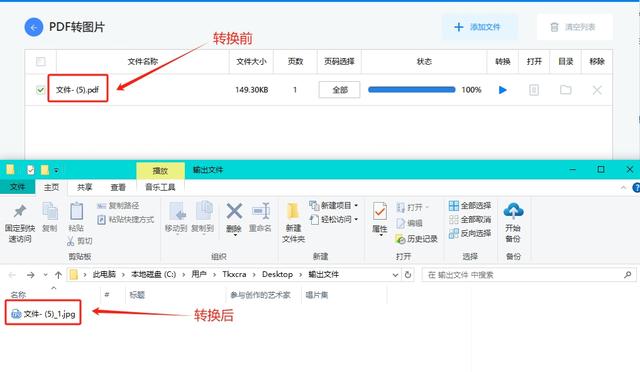This screenshot has width=640, height=372.
Task: Start conversion with the blue play icon
Action: (502, 90)
